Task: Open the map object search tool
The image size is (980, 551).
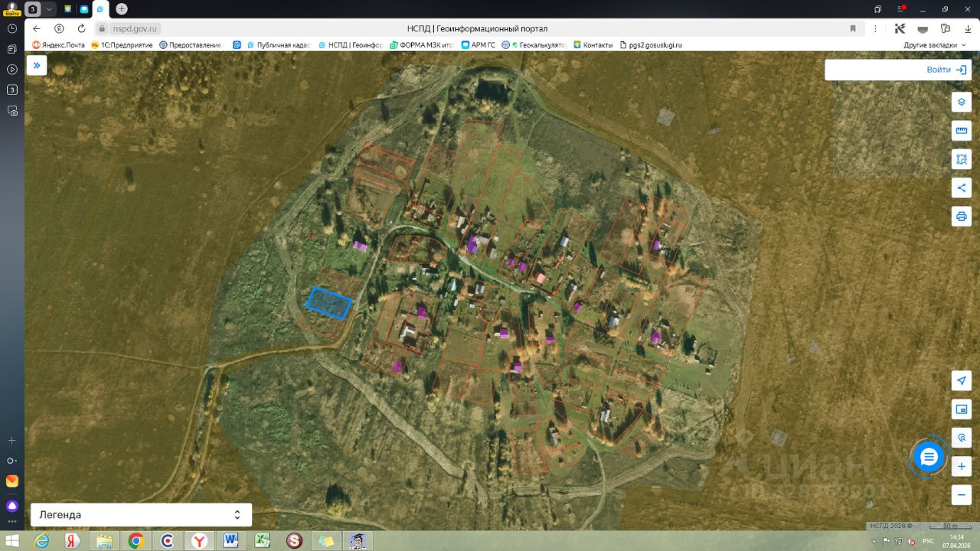Action: (962, 438)
